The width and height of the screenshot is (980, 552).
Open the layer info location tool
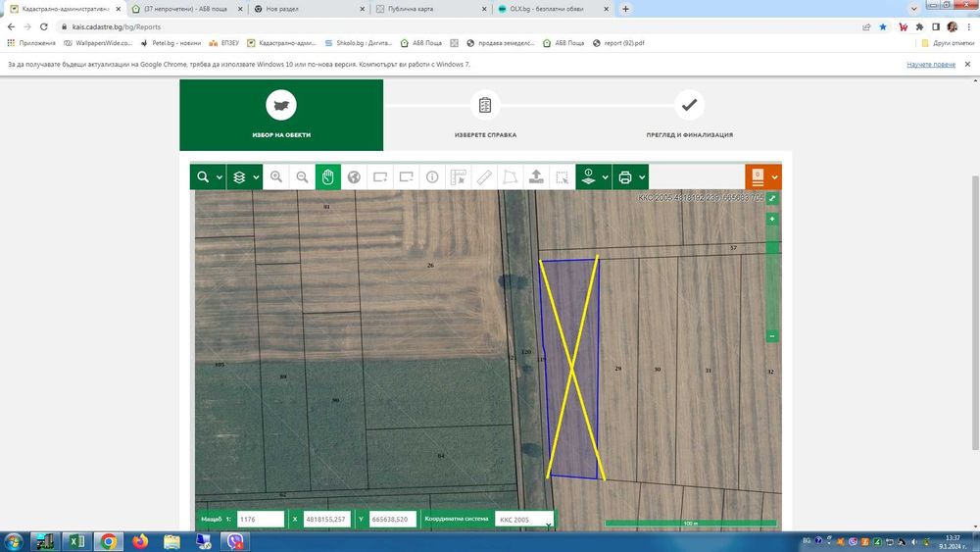click(588, 177)
